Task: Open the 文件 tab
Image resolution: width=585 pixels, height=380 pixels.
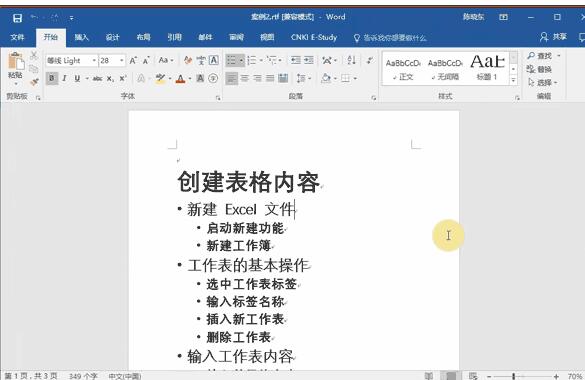Action: [x=17, y=37]
